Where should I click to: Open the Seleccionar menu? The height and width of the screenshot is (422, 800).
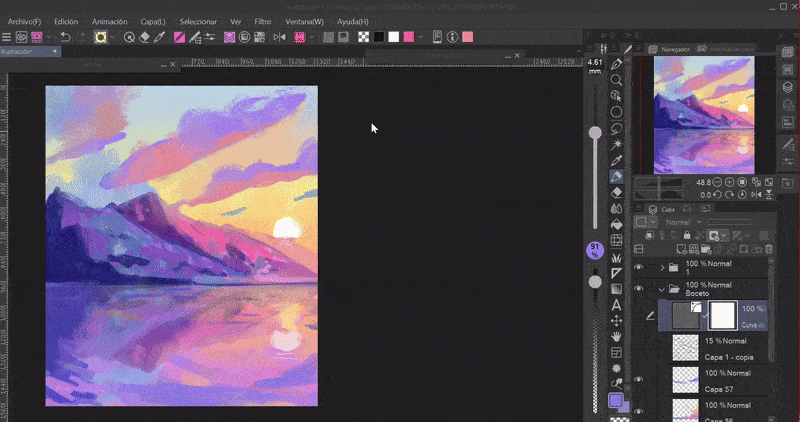198,21
